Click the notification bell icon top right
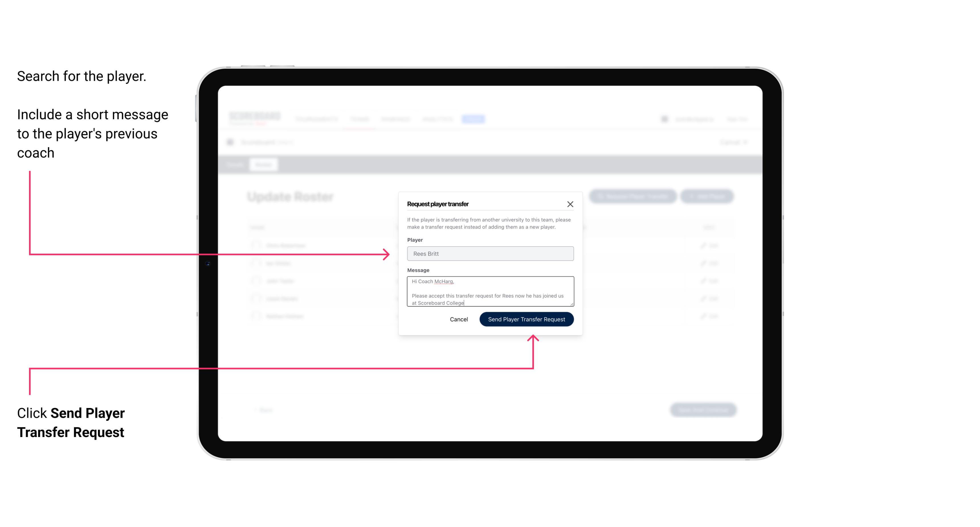The width and height of the screenshot is (980, 527). 664,119
